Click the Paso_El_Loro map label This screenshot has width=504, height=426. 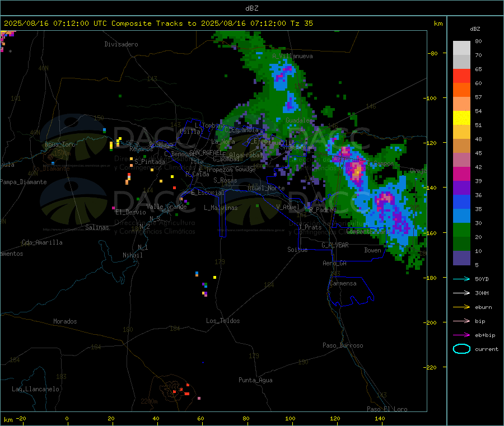tap(387, 409)
